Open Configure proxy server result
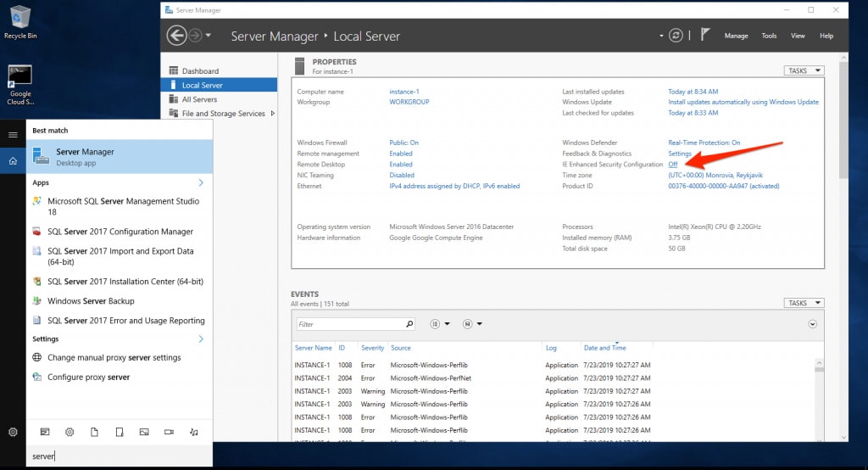Viewport: 868px width, 470px height. [120, 377]
